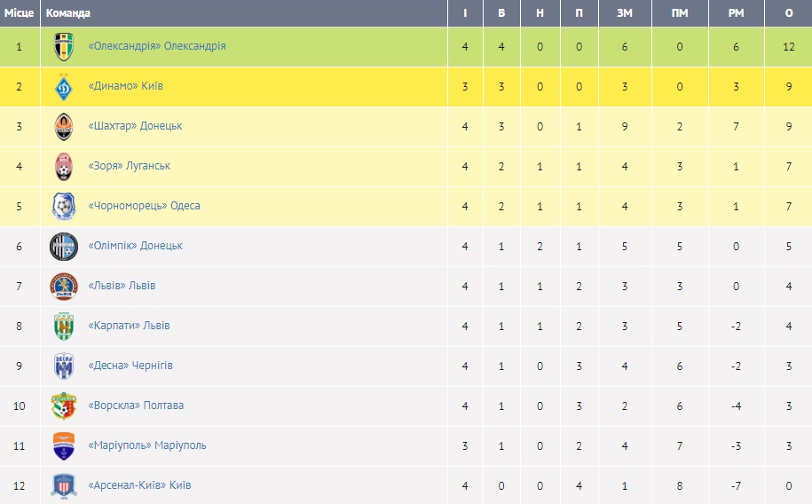Click the "О" points column header
The width and height of the screenshot is (812, 504).
pyautogui.click(x=789, y=13)
